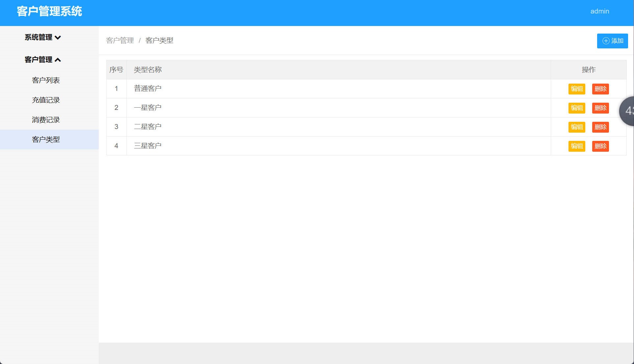Click 客户管理 in the breadcrumb

tap(120, 40)
